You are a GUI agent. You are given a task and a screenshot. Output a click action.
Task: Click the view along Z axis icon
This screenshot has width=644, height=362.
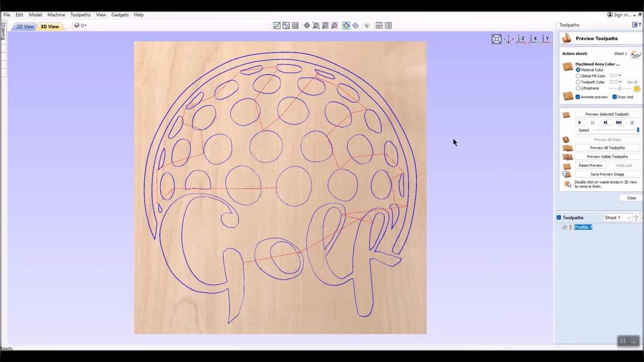pyautogui.click(x=521, y=39)
